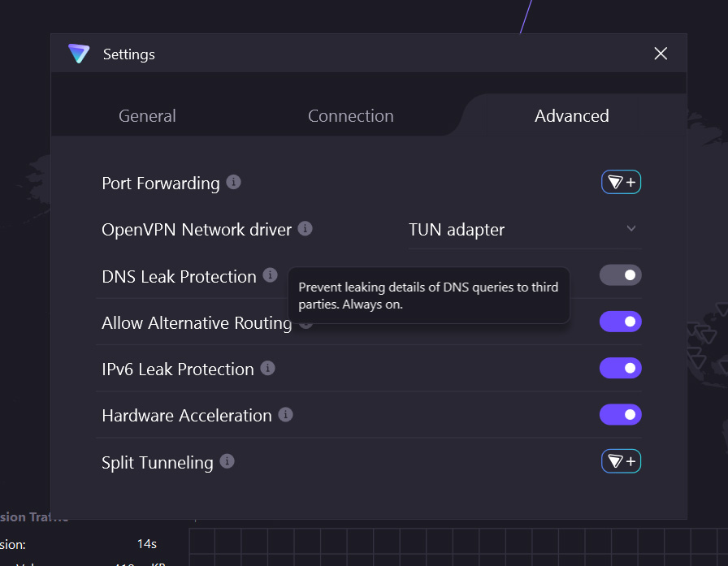Toggle DNS Leak Protection
This screenshot has width=728, height=566.
click(x=620, y=275)
